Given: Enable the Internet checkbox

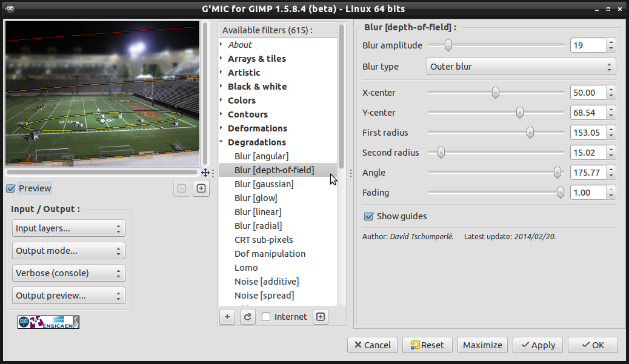Looking at the screenshot, I should point(266,317).
